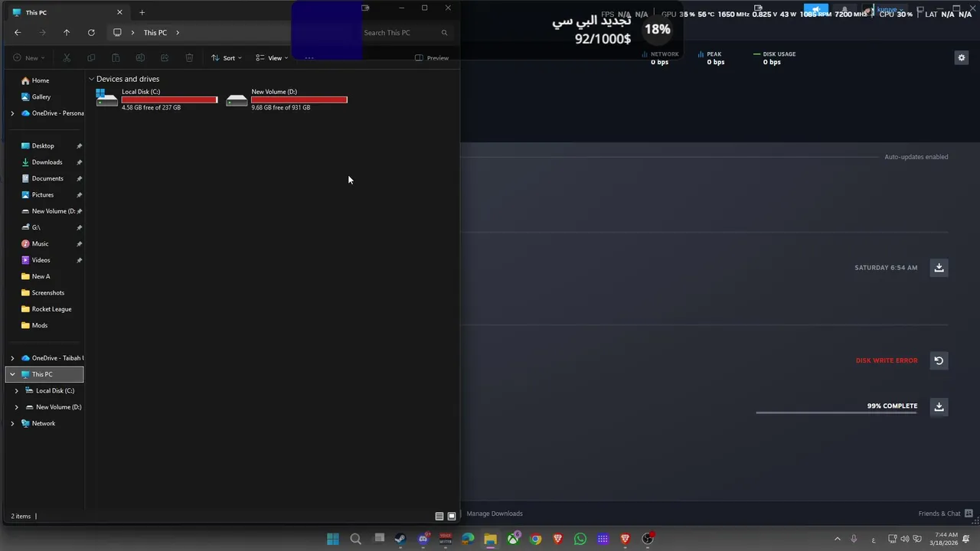Screen dimensions: 980x551
Task: Expand the Network tree node
Action: pos(12,423)
